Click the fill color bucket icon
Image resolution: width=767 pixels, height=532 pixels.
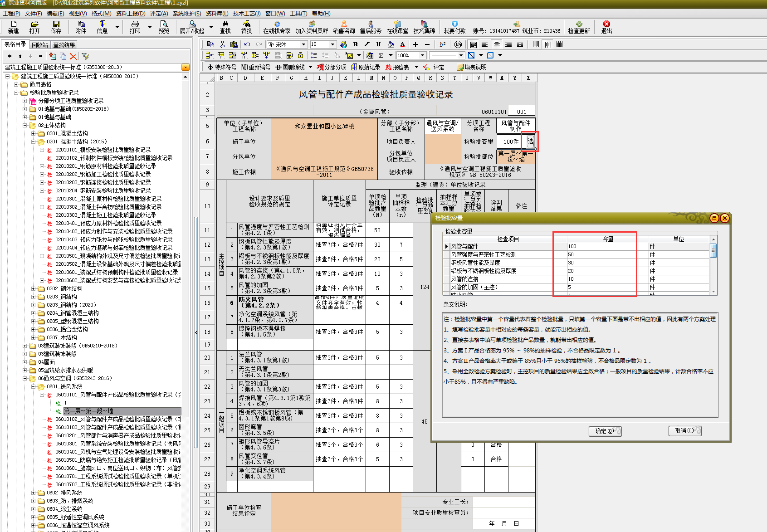tap(391, 44)
